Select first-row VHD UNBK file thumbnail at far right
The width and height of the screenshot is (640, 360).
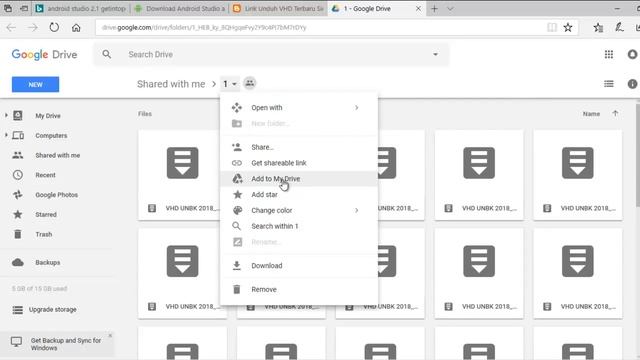point(578,175)
